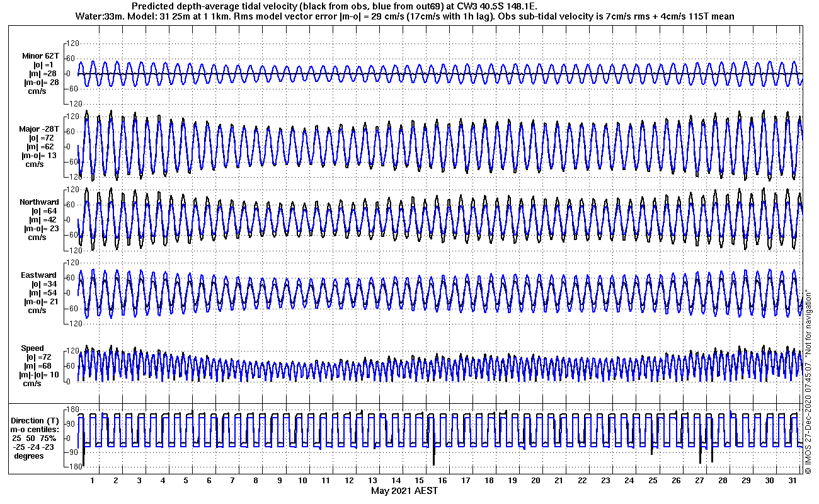The height and width of the screenshot is (504, 819).
Task: Click '|m-o|= 23' under Northward
Action: pos(40,229)
